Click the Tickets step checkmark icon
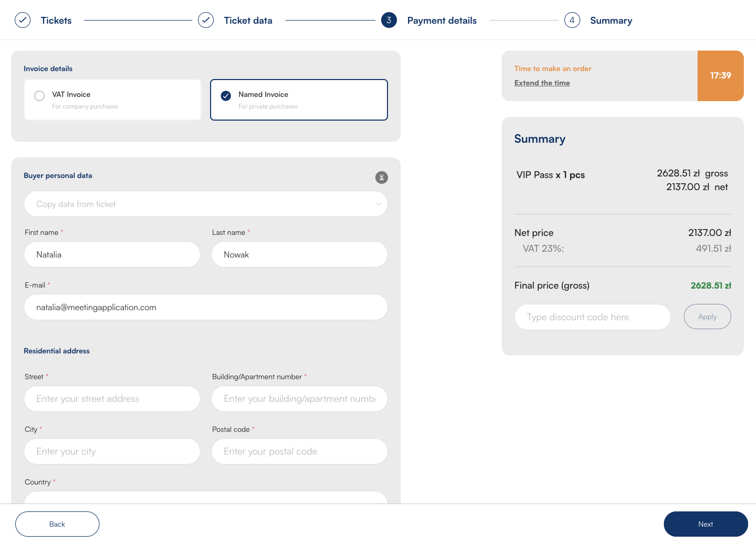This screenshot has height=543, width=756. [23, 21]
